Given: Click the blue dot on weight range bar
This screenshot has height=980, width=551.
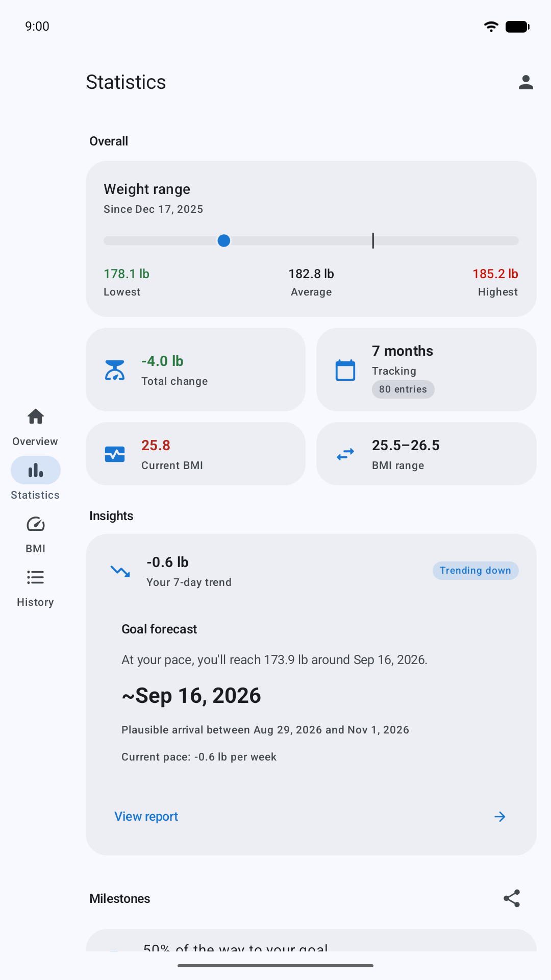Looking at the screenshot, I should tap(223, 240).
